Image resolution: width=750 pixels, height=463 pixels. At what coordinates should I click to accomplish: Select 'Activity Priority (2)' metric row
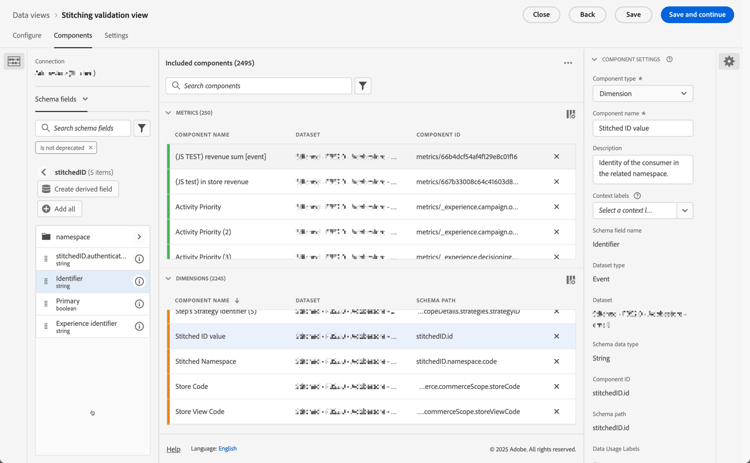coord(371,232)
